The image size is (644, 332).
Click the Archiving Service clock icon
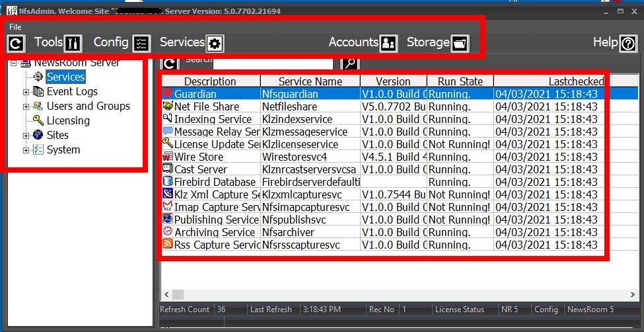[168, 231]
